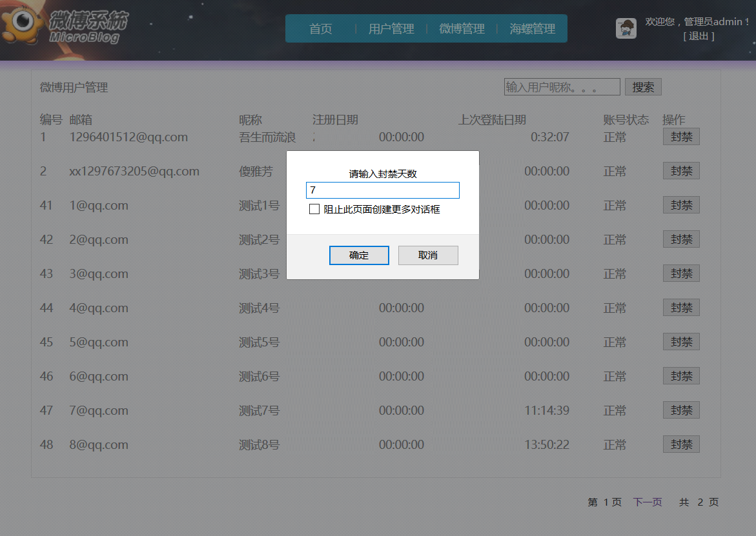The height and width of the screenshot is (536, 756).
Task: Click 封禁 for 4@qq.com row
Action: coord(681,308)
